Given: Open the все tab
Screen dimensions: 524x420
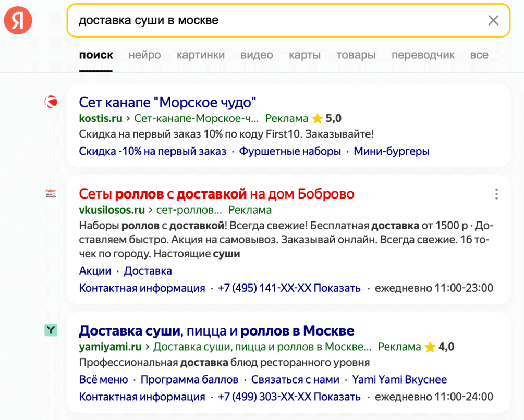Looking at the screenshot, I should [x=479, y=55].
